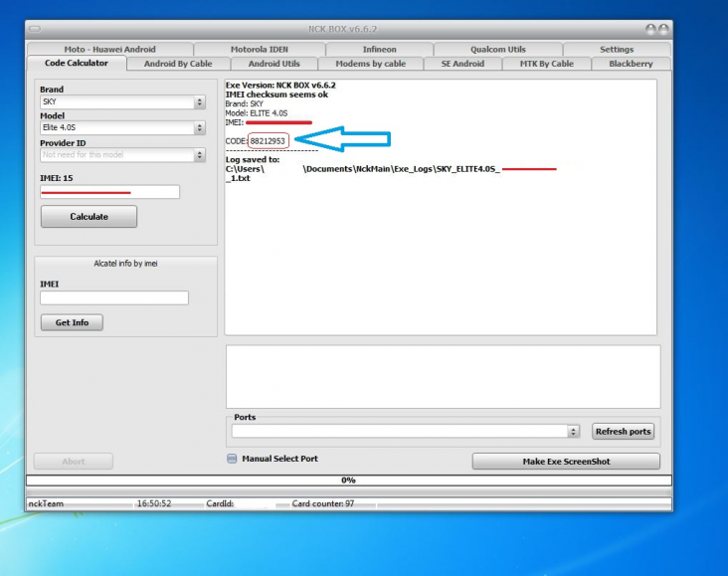Image resolution: width=728 pixels, height=576 pixels.
Task: Open the Infineon tab
Action: 379,49
